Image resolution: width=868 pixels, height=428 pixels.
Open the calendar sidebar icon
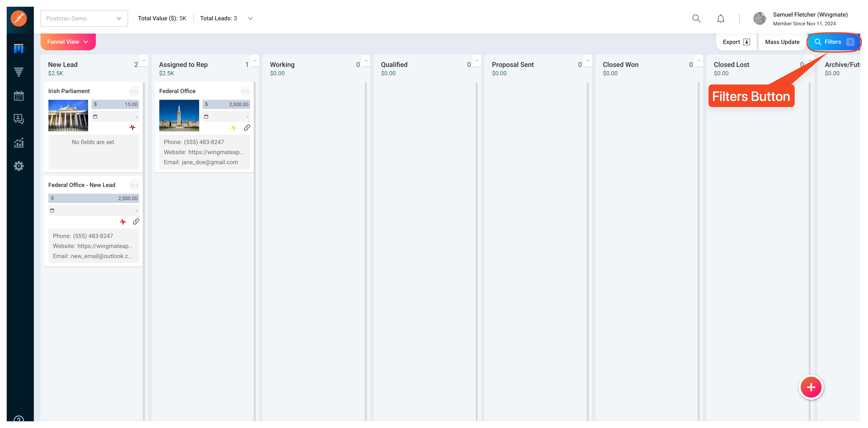(x=19, y=95)
